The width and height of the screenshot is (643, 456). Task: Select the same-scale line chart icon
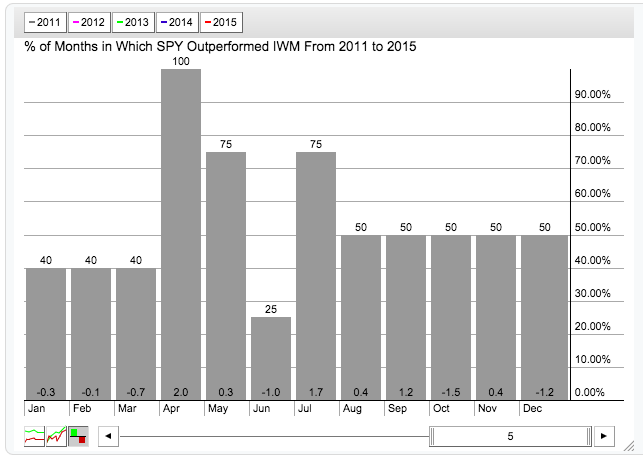tap(57, 436)
